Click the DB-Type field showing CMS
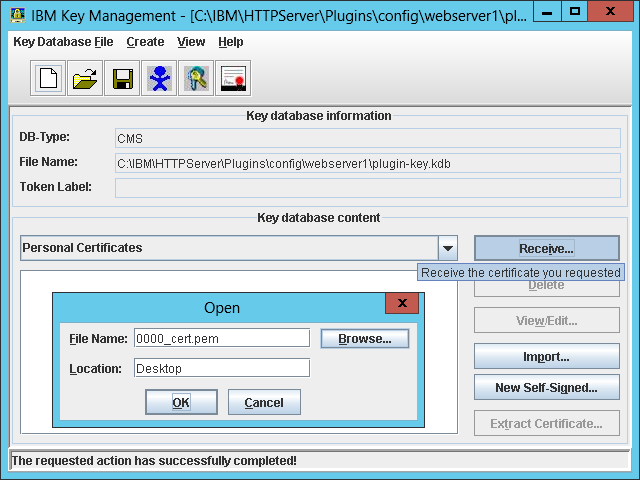 pyautogui.click(x=368, y=138)
